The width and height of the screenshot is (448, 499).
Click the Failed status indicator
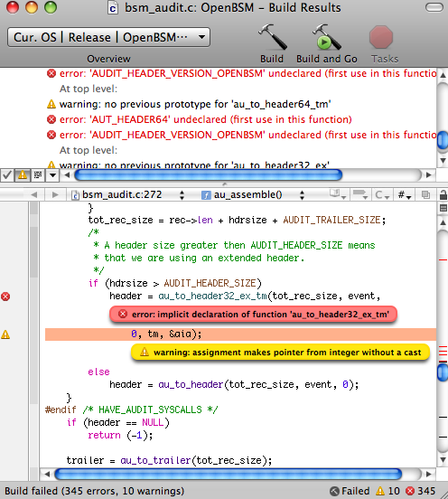(350, 491)
